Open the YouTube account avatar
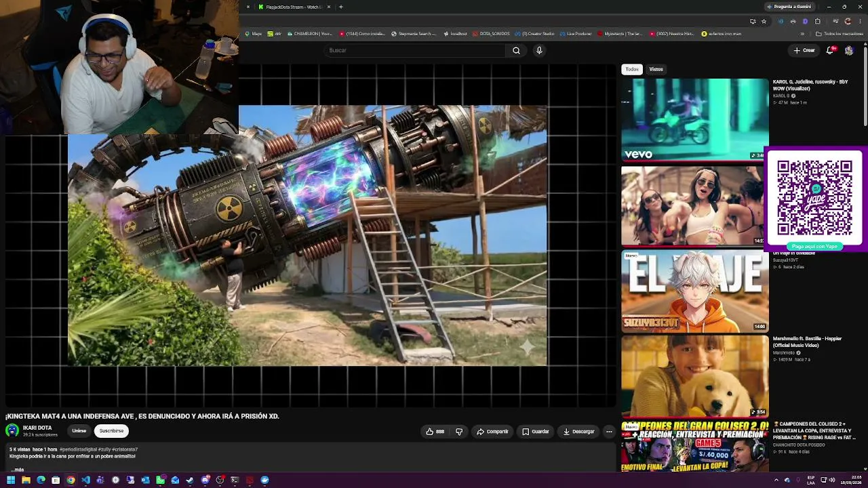This screenshot has height=488, width=868. click(849, 50)
